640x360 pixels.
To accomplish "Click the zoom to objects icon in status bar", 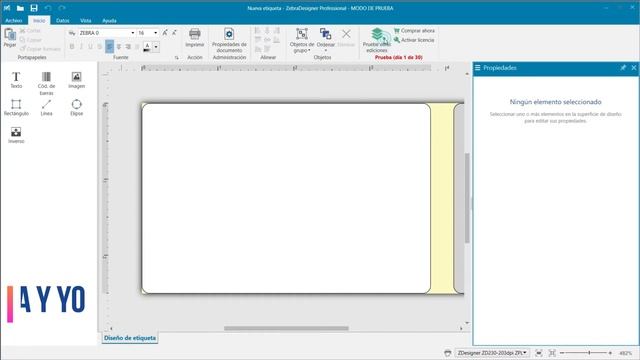I will click(552, 353).
